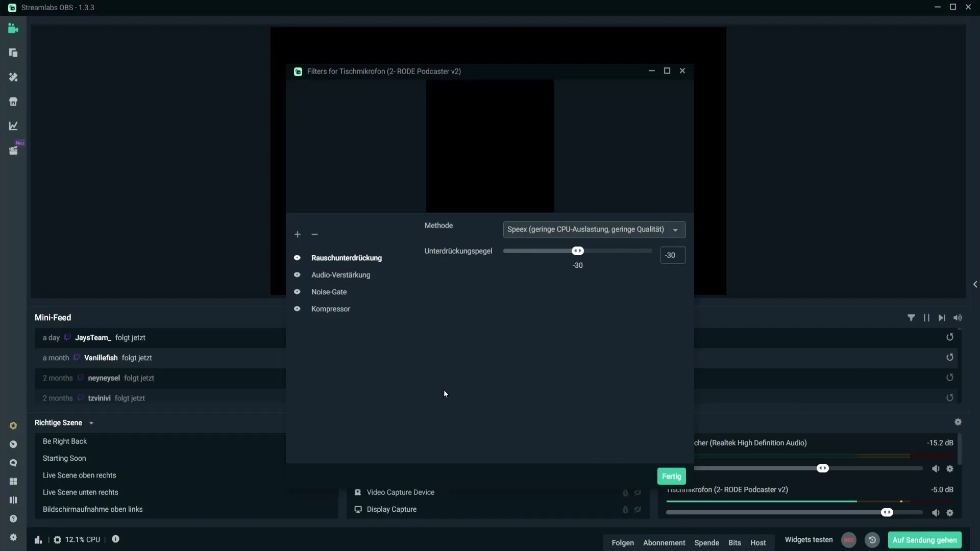Click the Realtek audio volume slider handle
Image resolution: width=980 pixels, height=551 pixels.
click(x=823, y=468)
